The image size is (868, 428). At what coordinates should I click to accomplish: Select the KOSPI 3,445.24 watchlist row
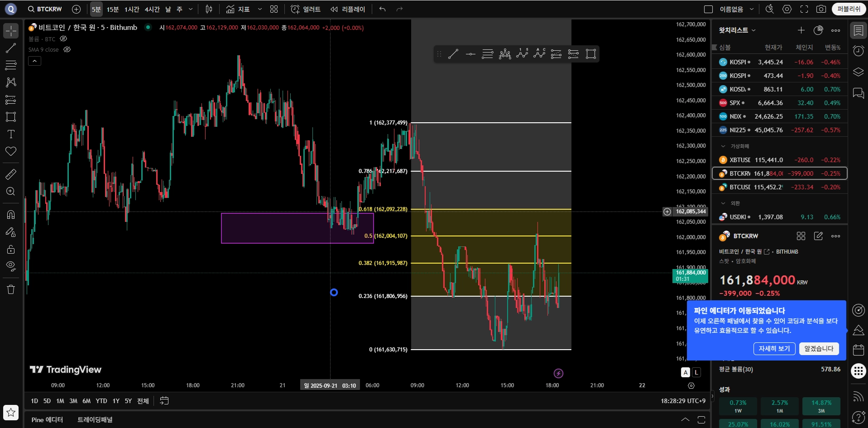[780, 62]
